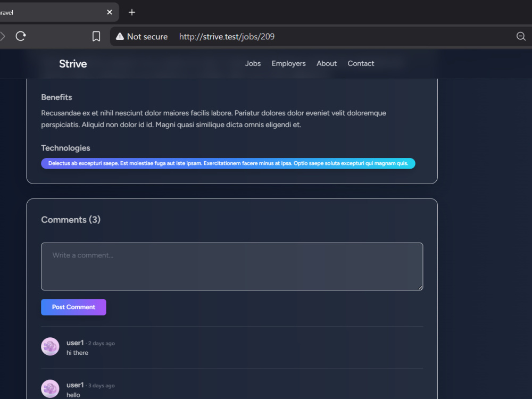Click user1 avatar on 'hi there' comment
Image resolution: width=532 pixels, height=399 pixels.
pos(50,346)
